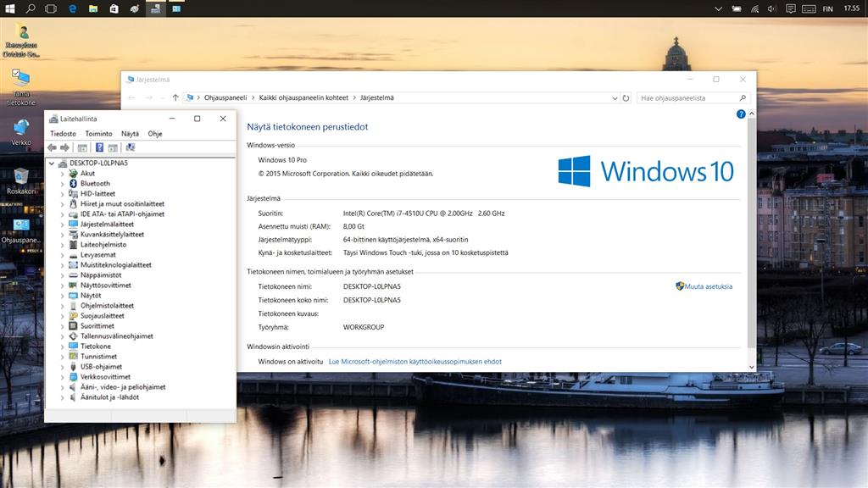Open the Store from taskbar
Image resolution: width=868 pixels, height=488 pixels.
pos(114,8)
